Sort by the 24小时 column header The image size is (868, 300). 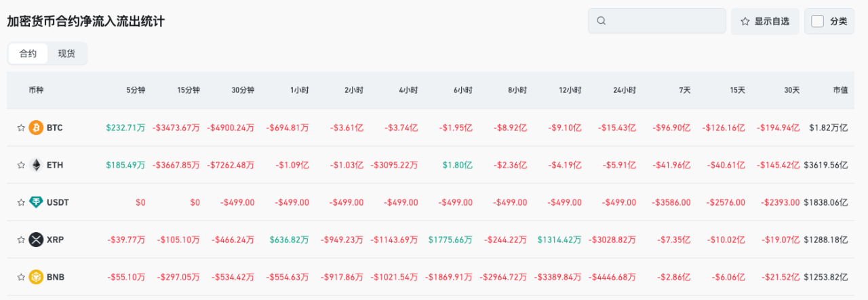point(624,90)
